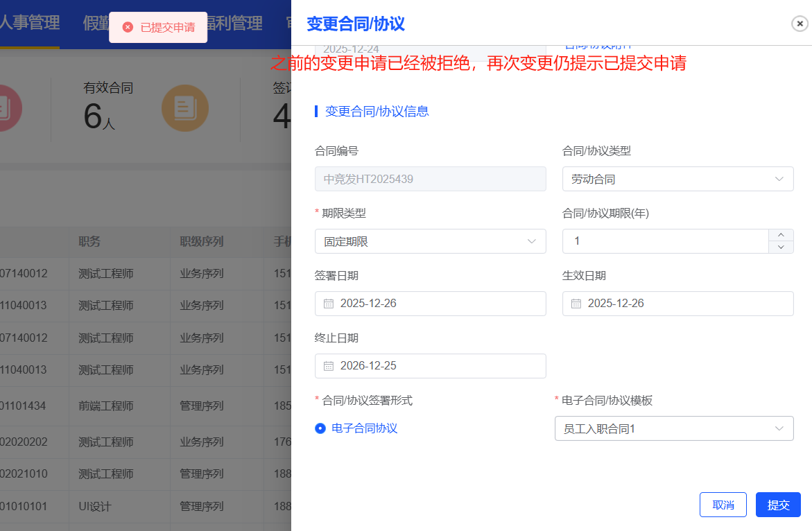This screenshot has width=812, height=531.
Task: Open the 合同/协议类型 dropdown
Action: coord(677,179)
